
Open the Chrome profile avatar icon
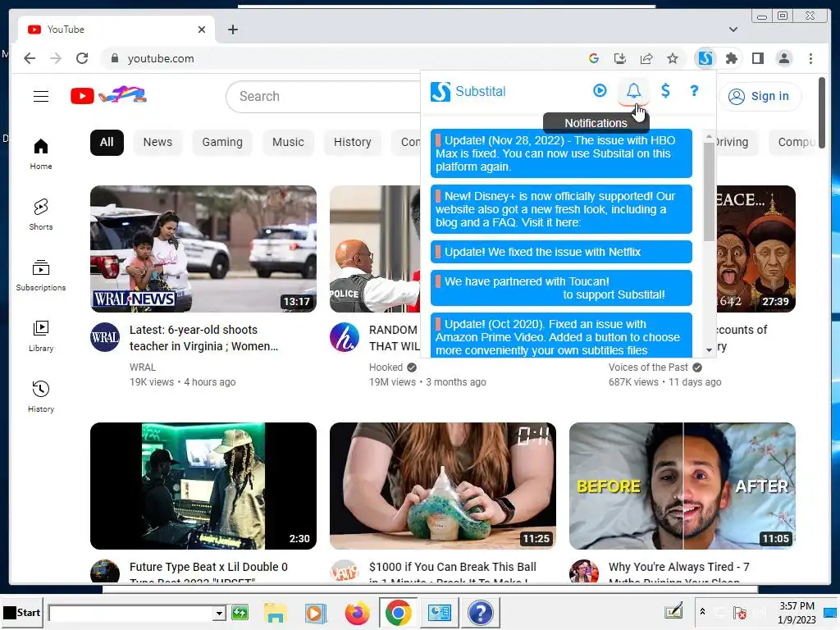coord(783,58)
